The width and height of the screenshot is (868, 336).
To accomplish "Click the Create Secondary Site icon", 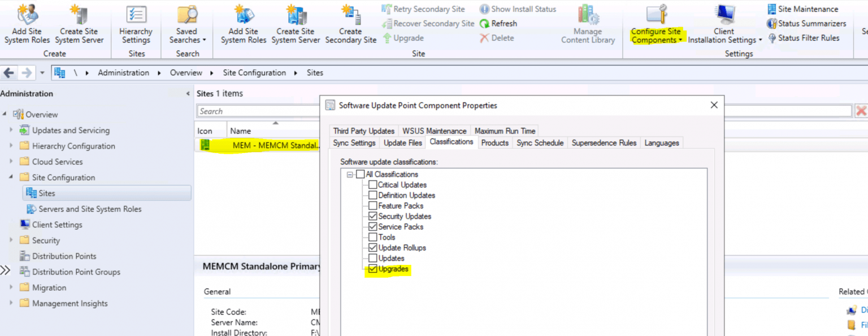I will pyautogui.click(x=350, y=15).
